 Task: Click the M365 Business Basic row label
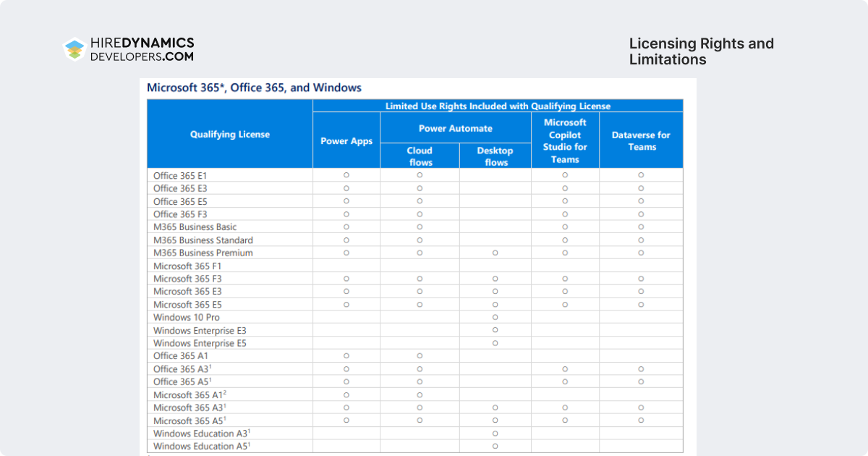195,227
